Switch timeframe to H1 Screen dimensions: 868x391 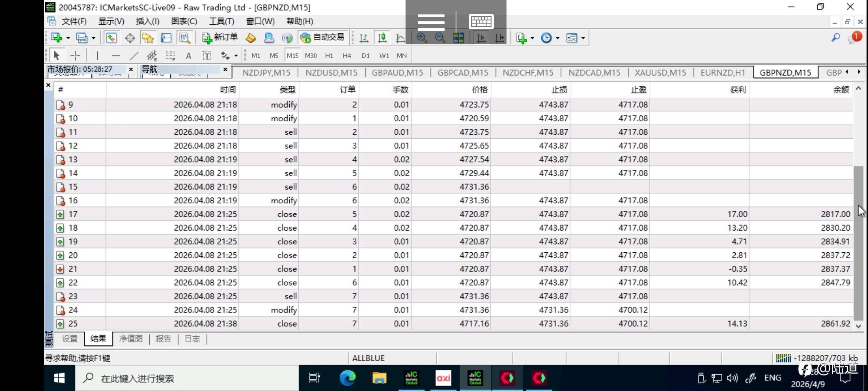pos(329,56)
